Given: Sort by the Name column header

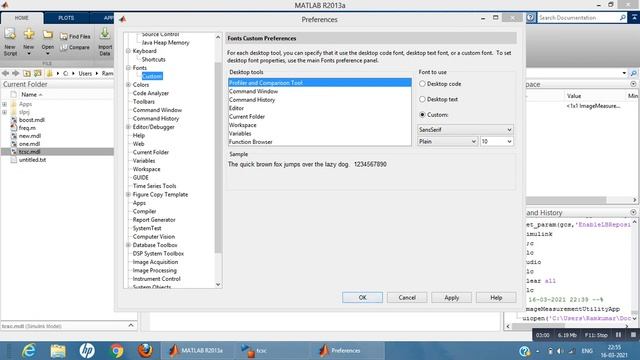Looking at the screenshot, I should pyautogui.click(x=31, y=94).
